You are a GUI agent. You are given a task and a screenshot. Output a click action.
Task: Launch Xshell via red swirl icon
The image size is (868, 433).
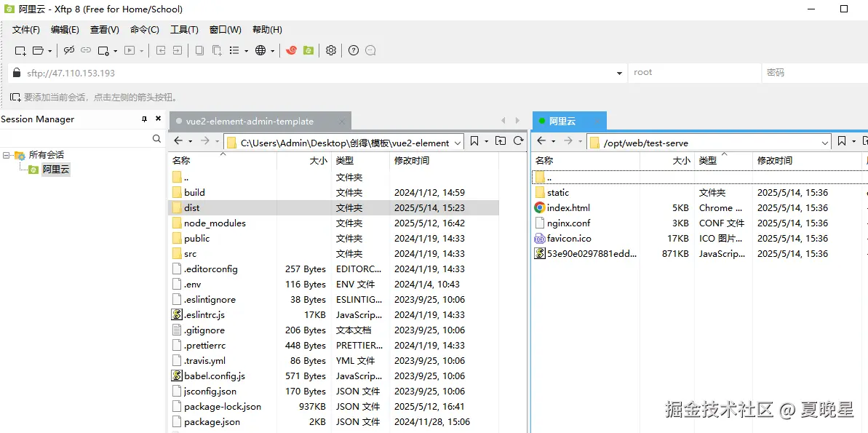[x=291, y=50]
